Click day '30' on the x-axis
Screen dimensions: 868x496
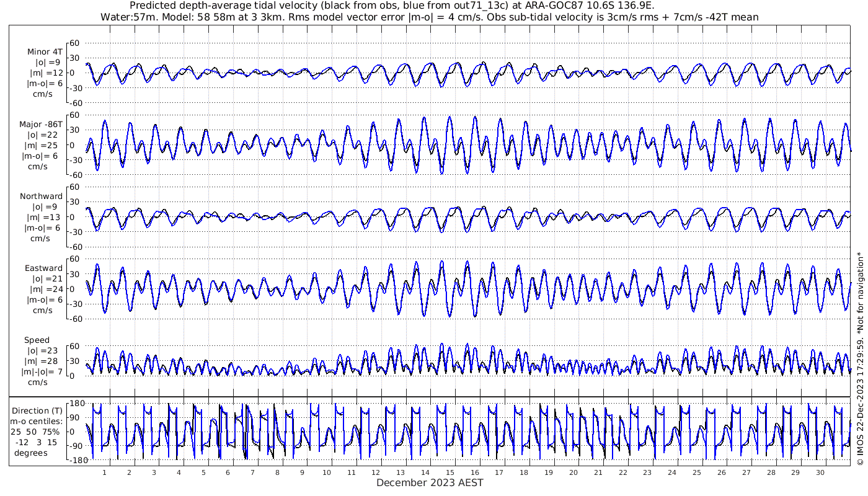click(x=820, y=472)
